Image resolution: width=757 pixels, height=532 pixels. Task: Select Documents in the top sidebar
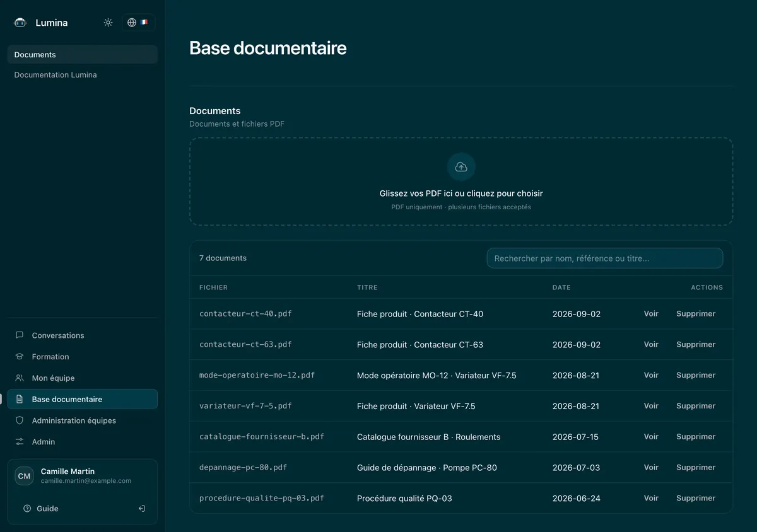point(83,55)
